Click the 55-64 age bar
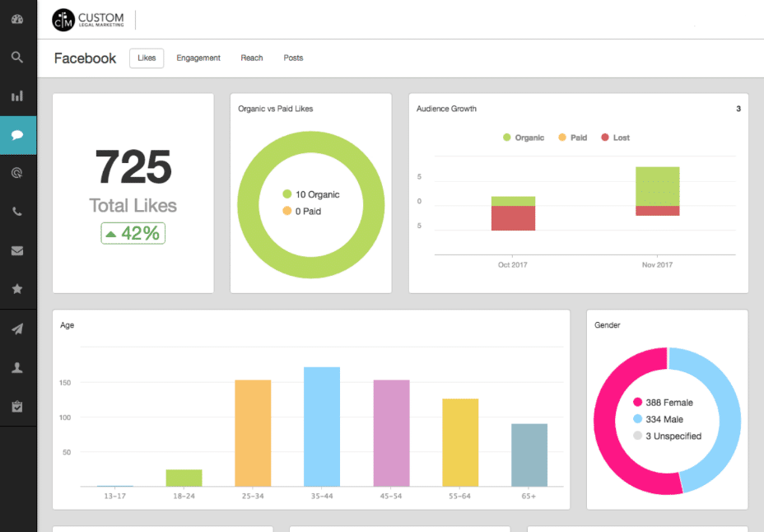 tap(460, 442)
